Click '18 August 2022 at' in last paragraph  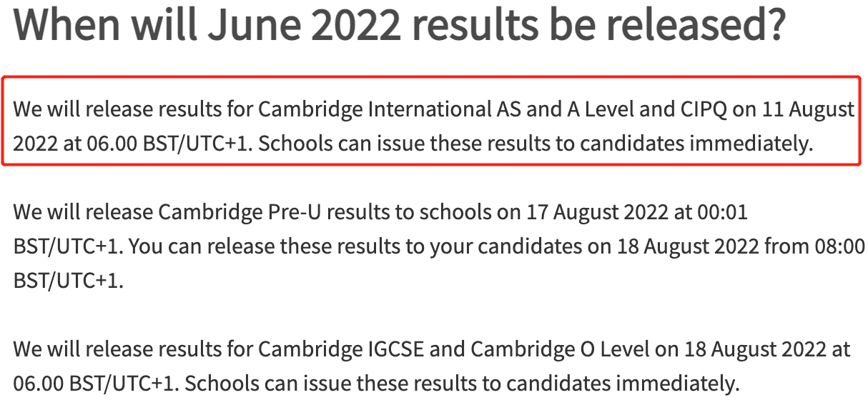(767, 350)
